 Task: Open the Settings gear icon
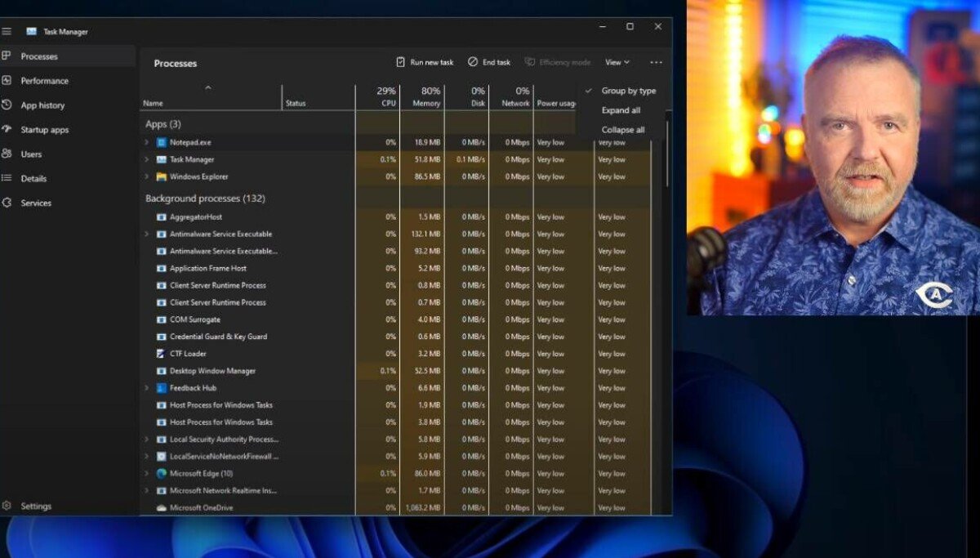click(x=7, y=506)
